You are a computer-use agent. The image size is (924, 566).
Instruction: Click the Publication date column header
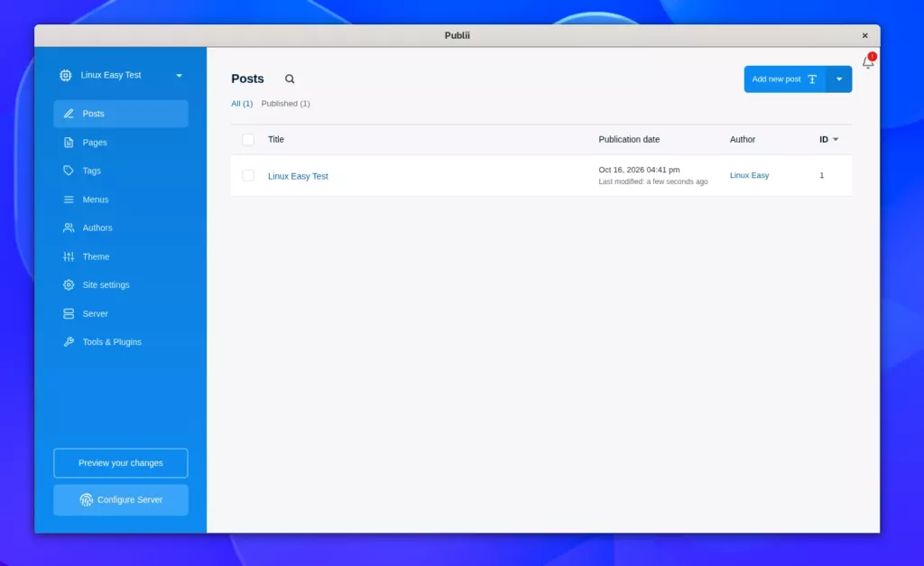point(629,140)
